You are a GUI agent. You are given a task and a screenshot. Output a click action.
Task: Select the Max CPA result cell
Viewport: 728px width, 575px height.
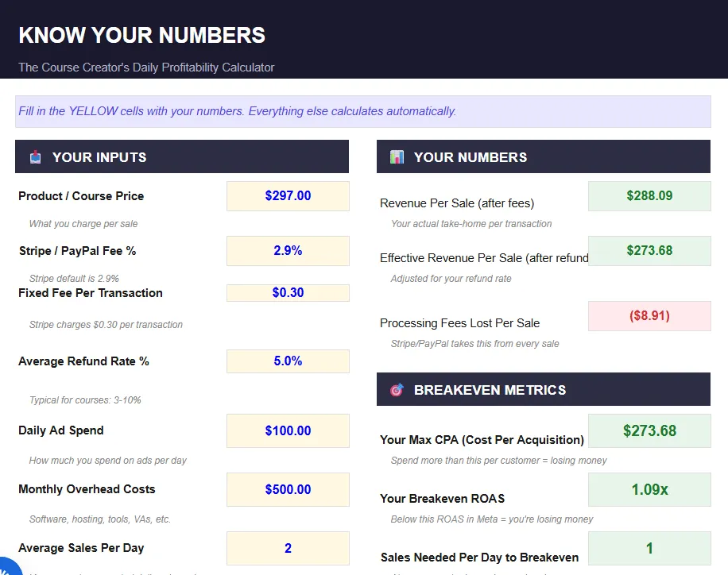[649, 431]
